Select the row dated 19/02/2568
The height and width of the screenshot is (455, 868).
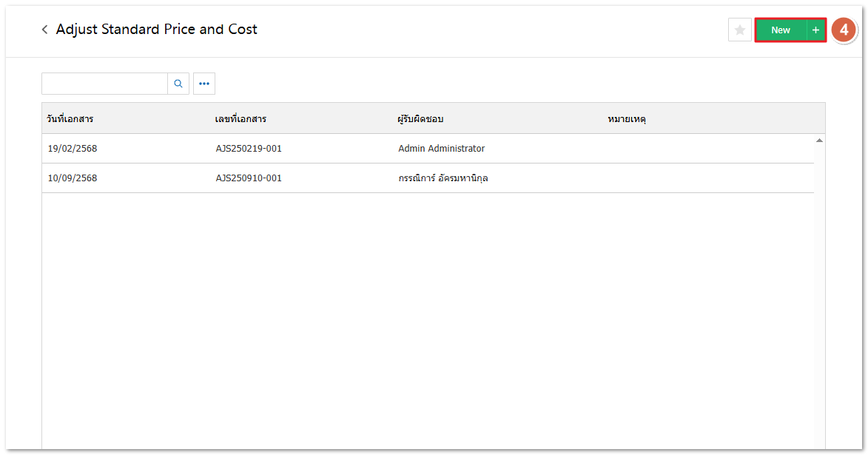click(73, 149)
